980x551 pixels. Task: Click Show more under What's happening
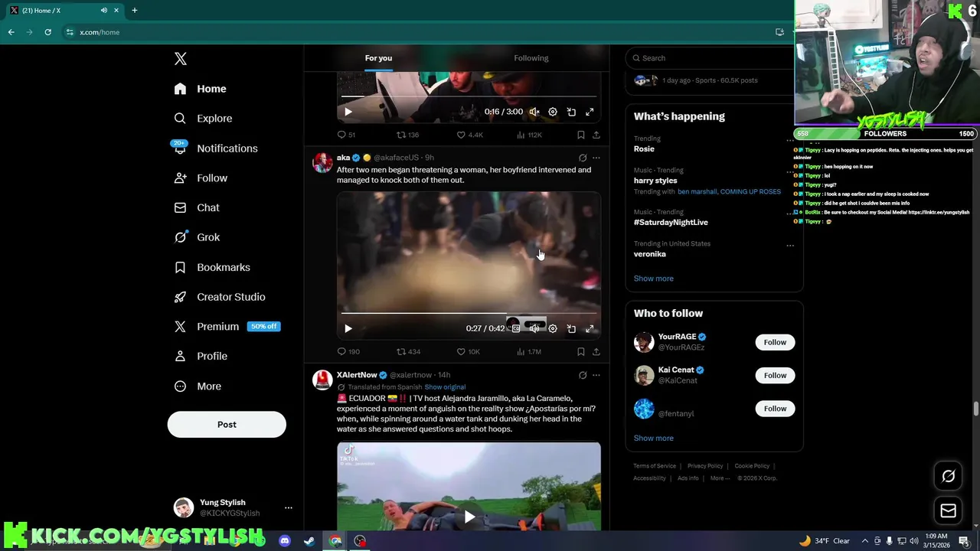(653, 279)
